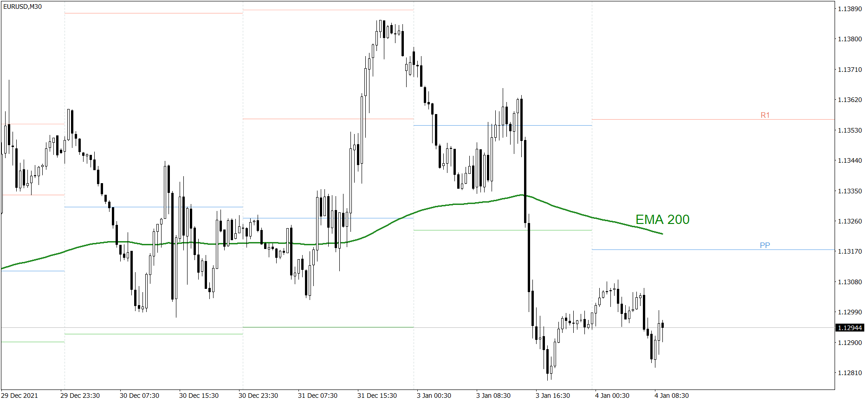Click the 1.13800 price scale value
This screenshot has height=402, width=868.
[849, 39]
